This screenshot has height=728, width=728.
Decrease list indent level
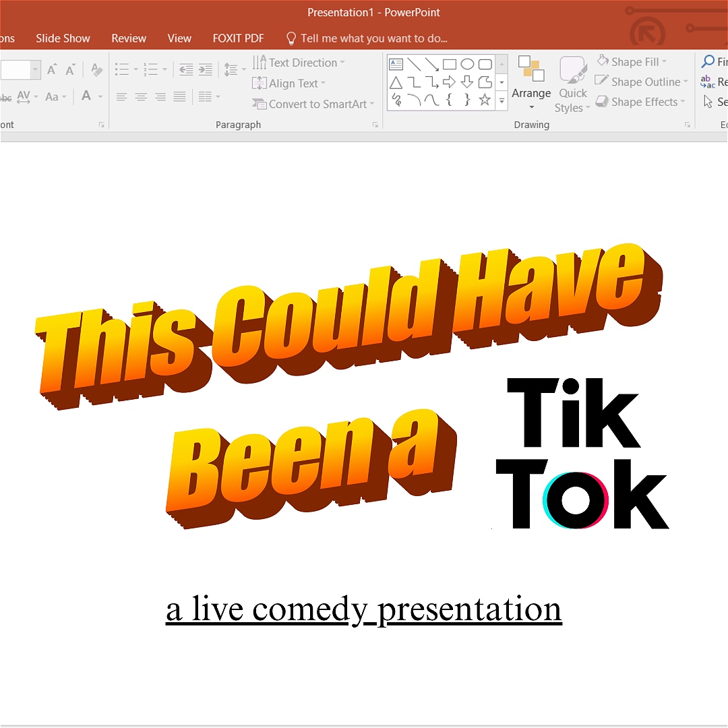click(186, 69)
